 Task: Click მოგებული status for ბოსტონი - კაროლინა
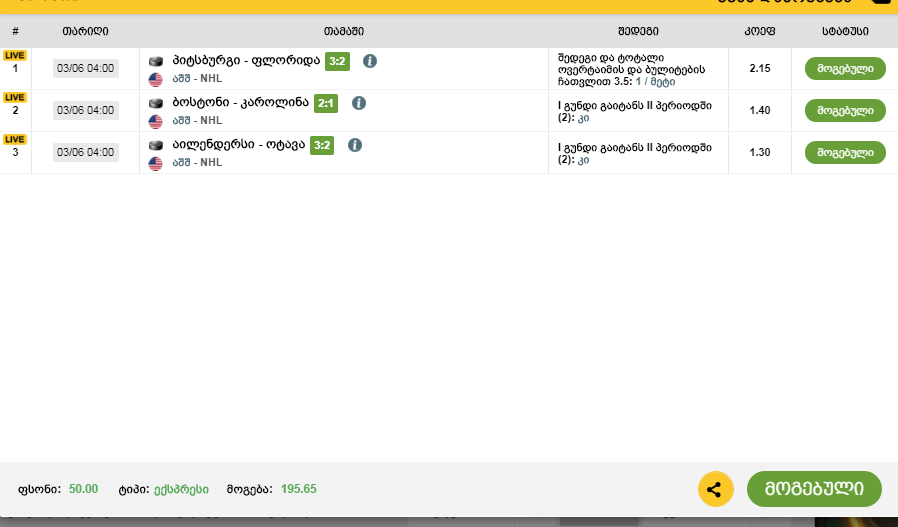pyautogui.click(x=845, y=111)
